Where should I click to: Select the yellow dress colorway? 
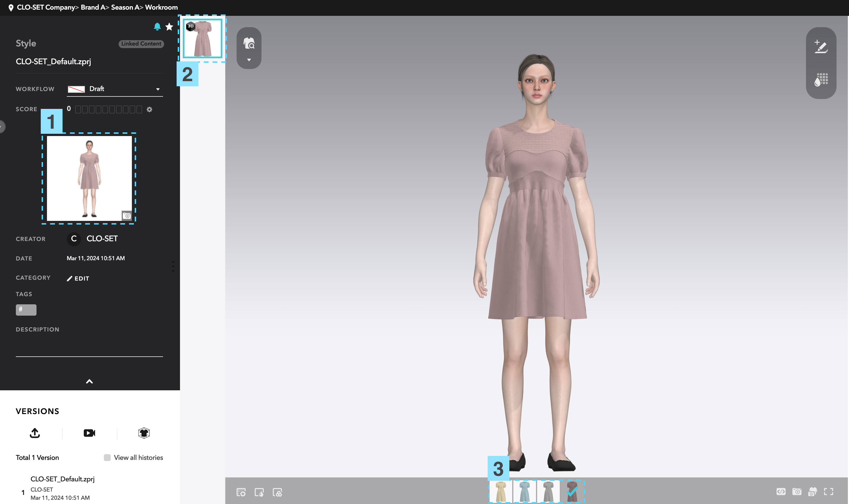(x=501, y=492)
